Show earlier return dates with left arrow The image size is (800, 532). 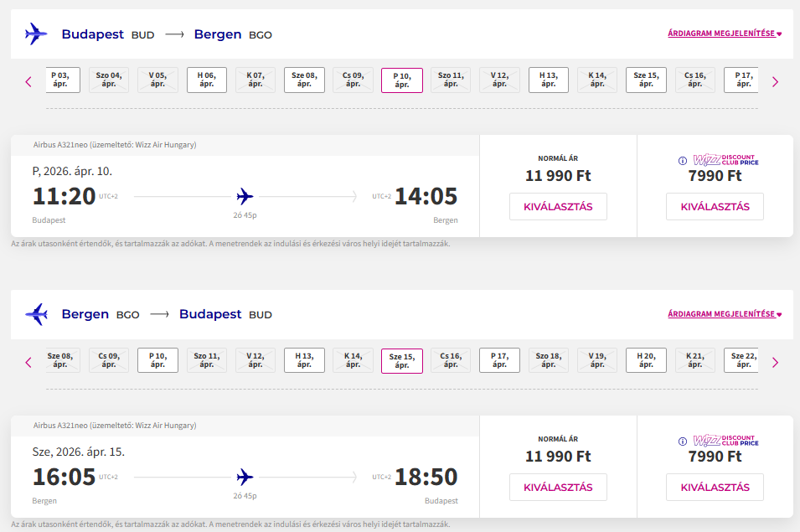(28, 362)
